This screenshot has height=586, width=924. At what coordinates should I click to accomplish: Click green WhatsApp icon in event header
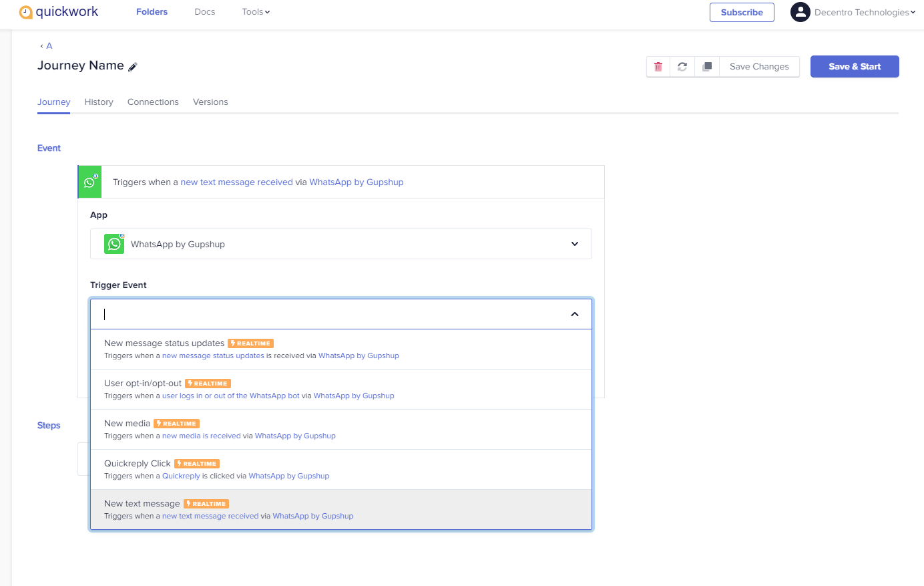[x=90, y=182]
